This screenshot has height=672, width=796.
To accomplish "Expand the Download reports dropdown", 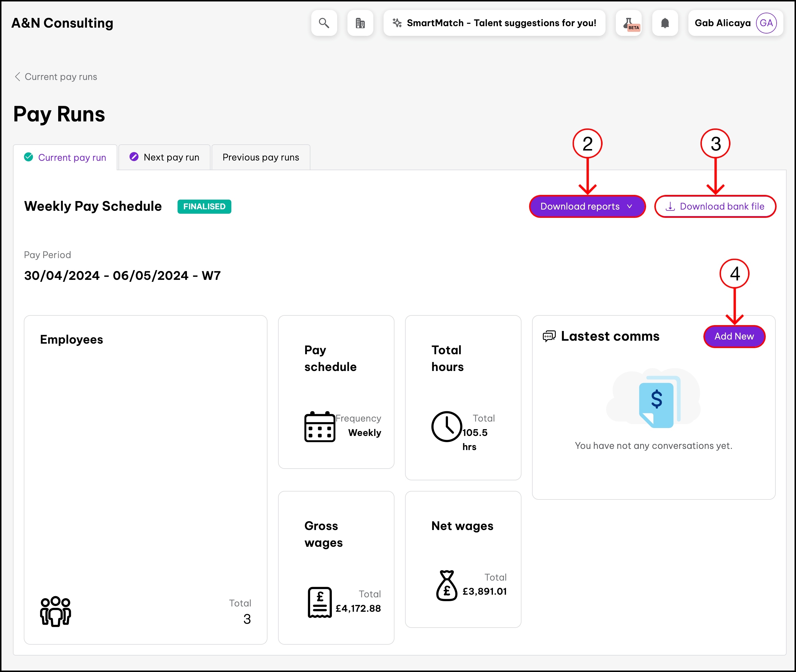I will [x=587, y=206].
